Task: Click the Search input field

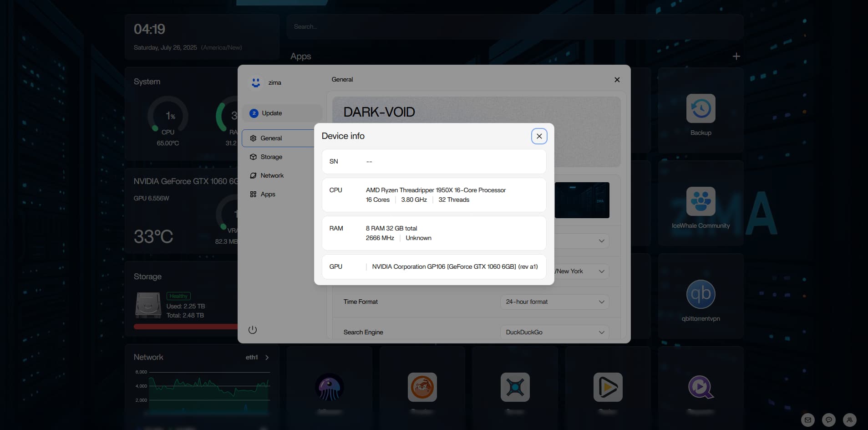Action: tap(515, 26)
